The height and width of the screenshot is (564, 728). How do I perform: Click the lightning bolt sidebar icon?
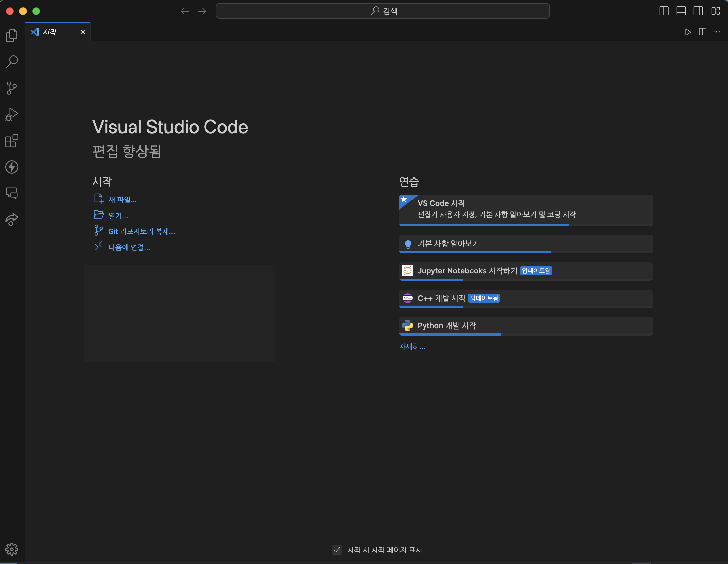click(12, 167)
